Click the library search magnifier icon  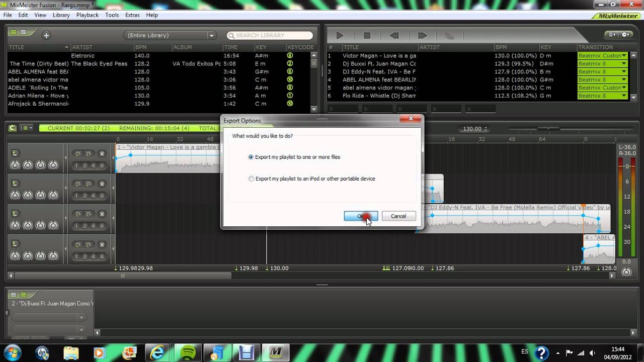(231, 35)
